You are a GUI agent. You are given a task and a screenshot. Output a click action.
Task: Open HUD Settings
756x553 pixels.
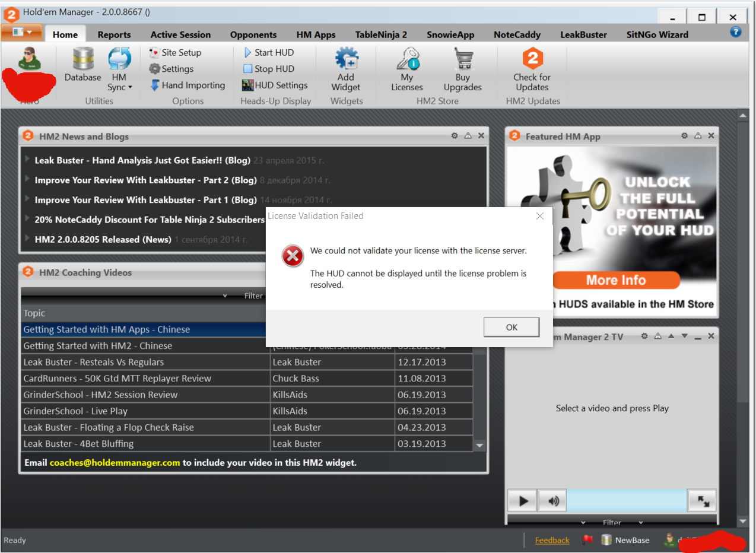275,85
